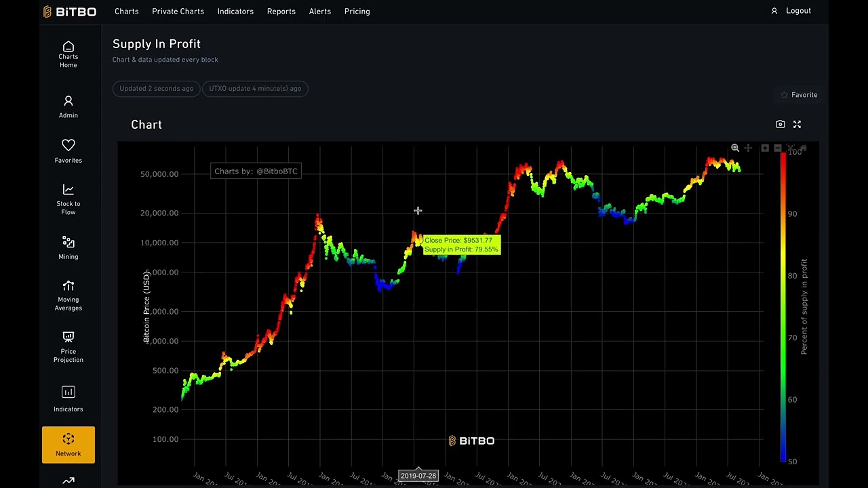Zoom out using the chart minus icon

pyautogui.click(x=778, y=148)
